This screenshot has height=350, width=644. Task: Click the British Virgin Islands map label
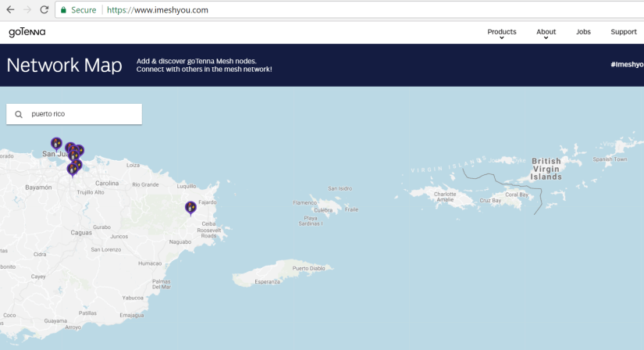(546, 169)
